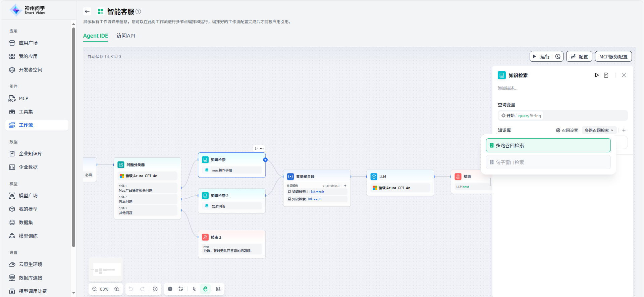Toggle hand pan mode

[x=205, y=289]
